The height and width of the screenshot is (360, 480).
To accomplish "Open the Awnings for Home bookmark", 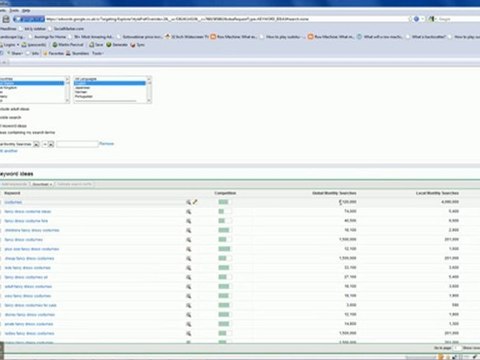I will click(x=47, y=36).
